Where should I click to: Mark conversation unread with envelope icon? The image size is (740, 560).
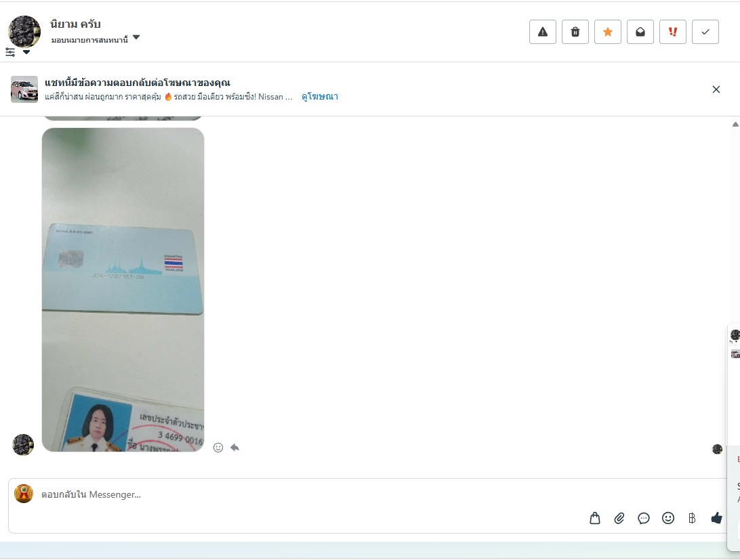pyautogui.click(x=640, y=32)
